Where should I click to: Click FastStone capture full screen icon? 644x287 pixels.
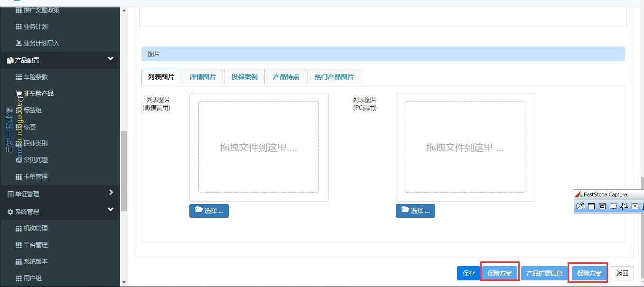635,206
